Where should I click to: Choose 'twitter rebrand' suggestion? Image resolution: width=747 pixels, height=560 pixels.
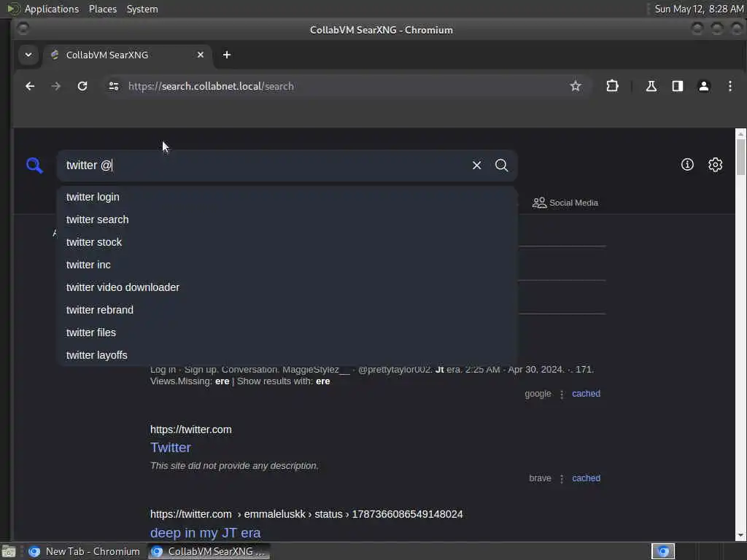(x=287, y=310)
